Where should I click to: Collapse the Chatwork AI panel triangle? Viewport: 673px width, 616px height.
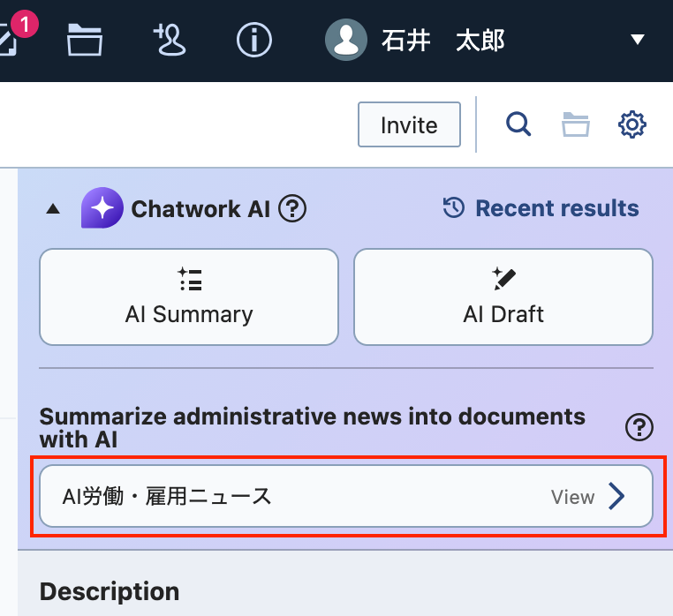click(53, 209)
